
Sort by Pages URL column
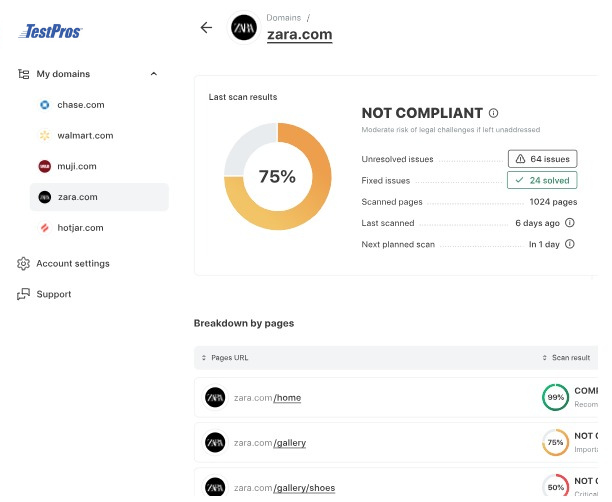point(230,358)
